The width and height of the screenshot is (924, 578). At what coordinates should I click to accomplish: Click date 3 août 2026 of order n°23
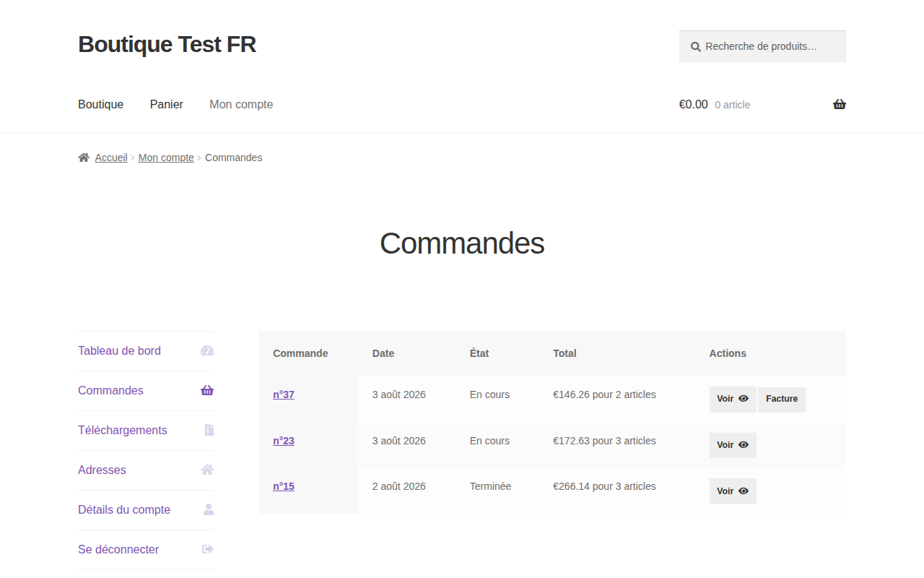pyautogui.click(x=399, y=441)
